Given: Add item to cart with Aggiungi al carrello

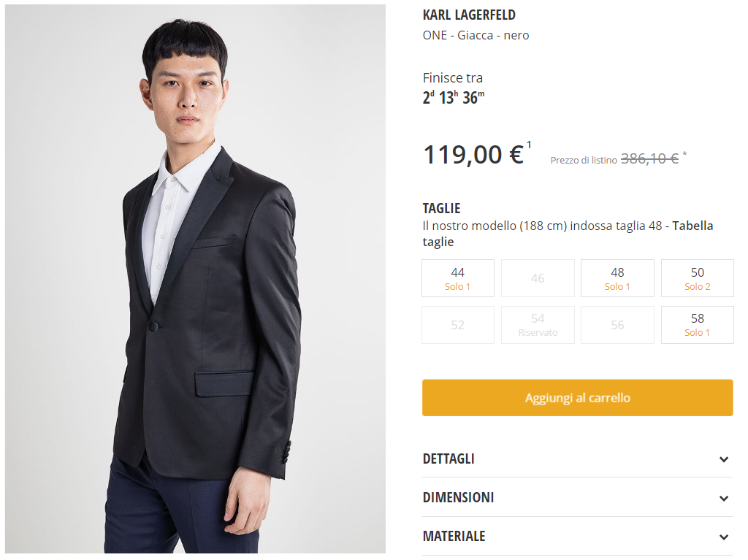Looking at the screenshot, I should (577, 398).
